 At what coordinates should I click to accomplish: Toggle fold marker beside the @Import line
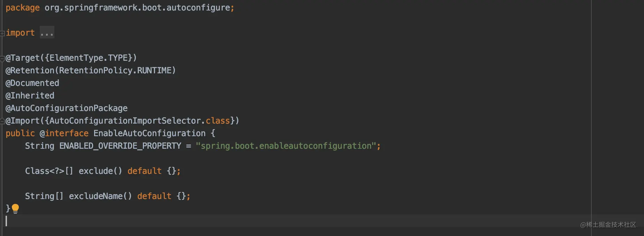pos(2,121)
